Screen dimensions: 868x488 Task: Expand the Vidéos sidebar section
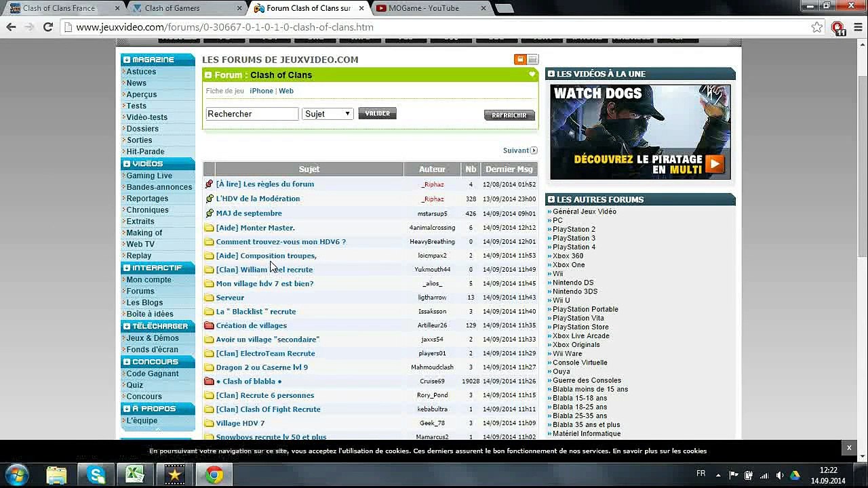(127, 164)
